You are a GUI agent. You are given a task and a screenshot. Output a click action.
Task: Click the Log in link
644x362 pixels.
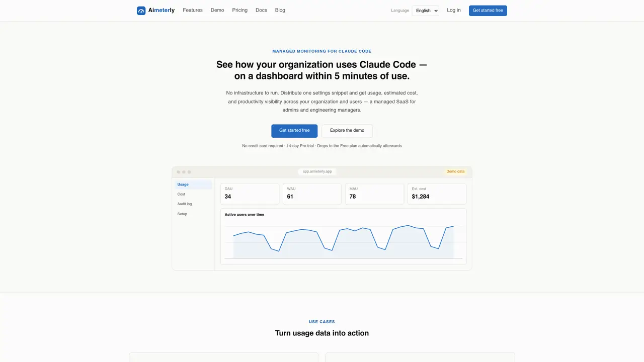[454, 10]
